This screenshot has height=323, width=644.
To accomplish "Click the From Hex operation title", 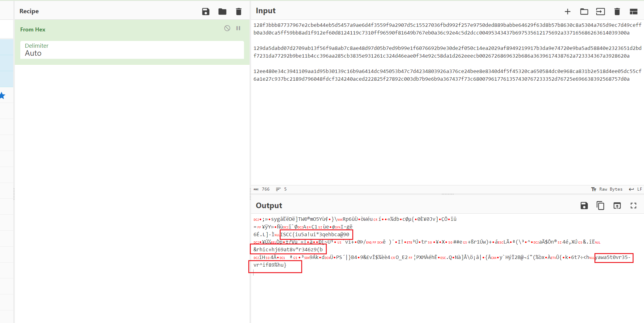I will 33,30.
